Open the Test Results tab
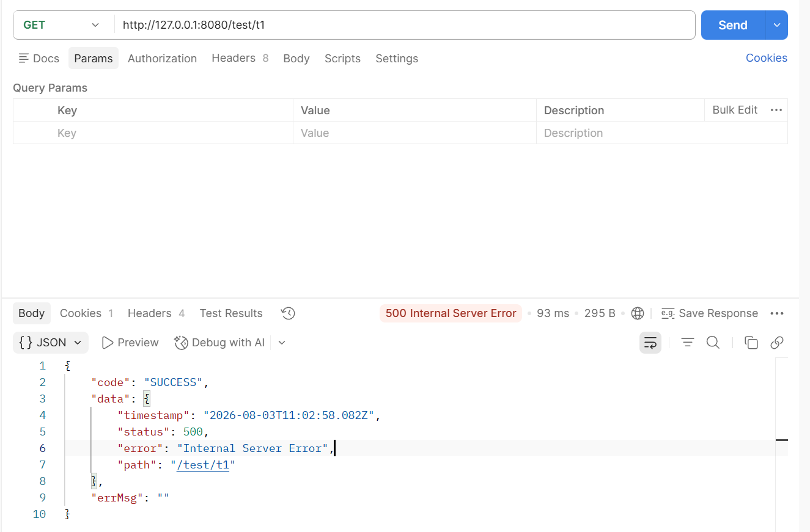Screen dimensions: 810x532 231,313
